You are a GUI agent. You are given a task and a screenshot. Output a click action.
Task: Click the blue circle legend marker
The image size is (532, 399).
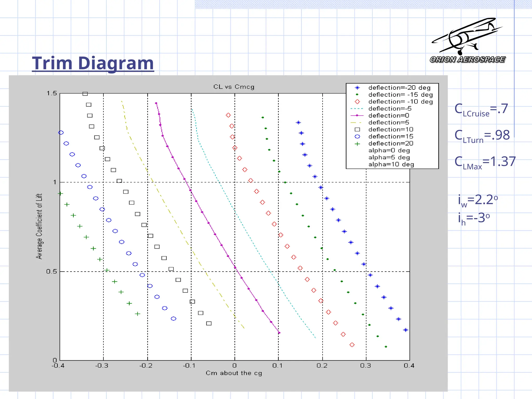coord(357,137)
